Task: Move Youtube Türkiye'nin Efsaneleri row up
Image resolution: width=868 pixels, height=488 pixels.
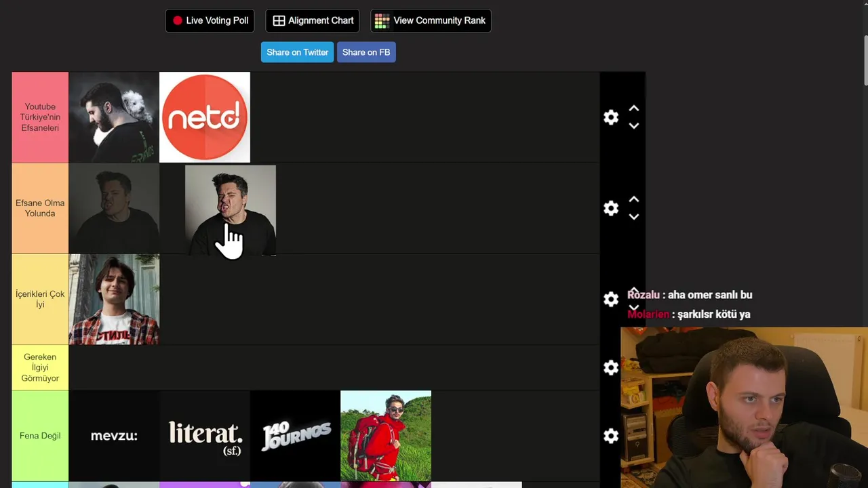Action: [634, 108]
